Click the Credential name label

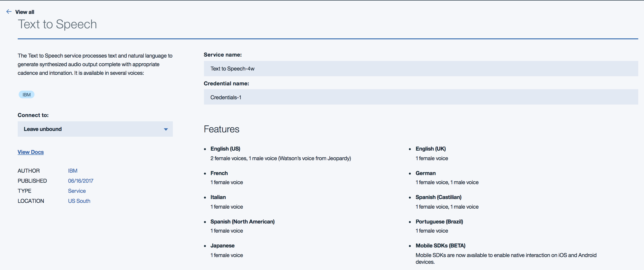coord(226,83)
